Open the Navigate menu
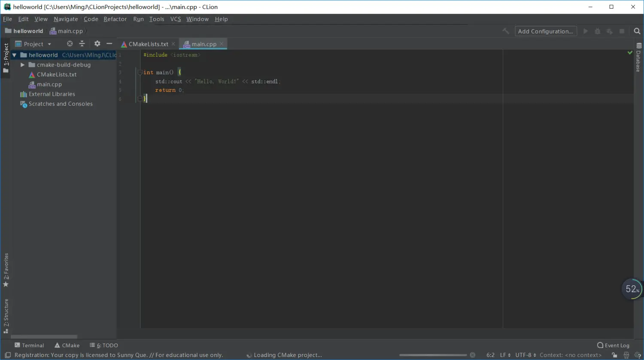The image size is (644, 360). (66, 19)
